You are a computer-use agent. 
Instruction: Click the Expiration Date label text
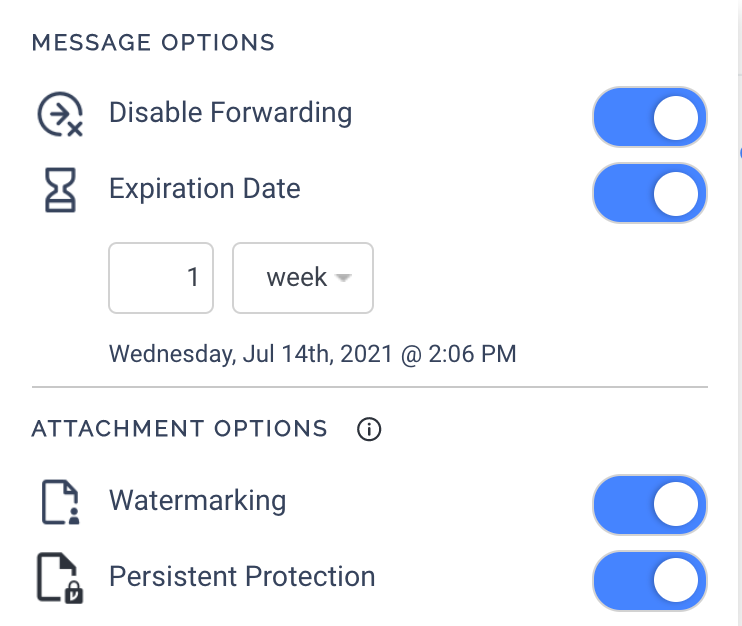[204, 189]
